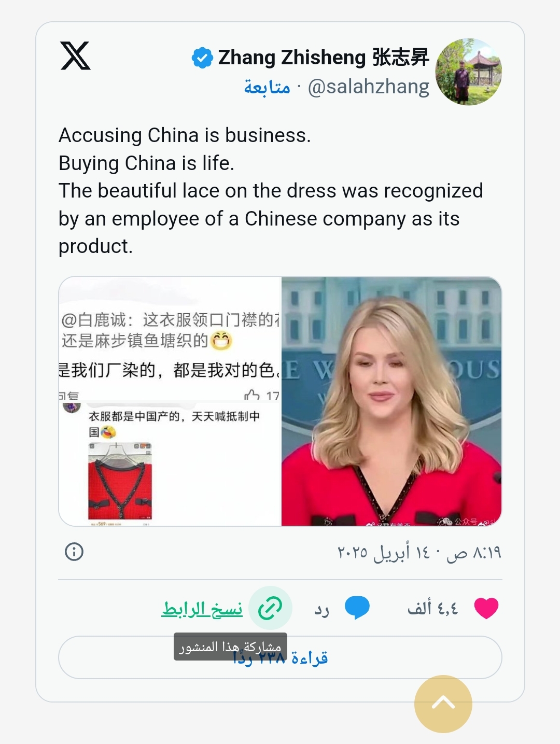This screenshot has width=560, height=744.
Task: Click the رد reply label
Action: 321,609
